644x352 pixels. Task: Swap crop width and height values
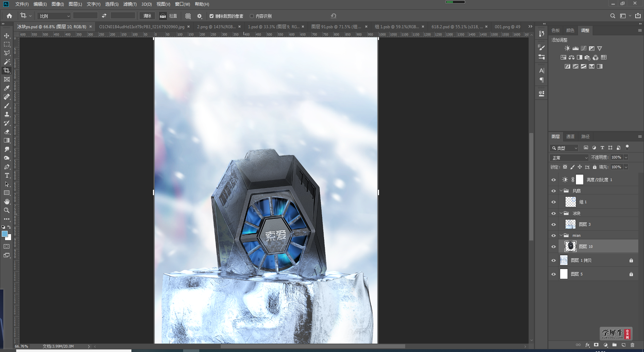click(x=104, y=16)
